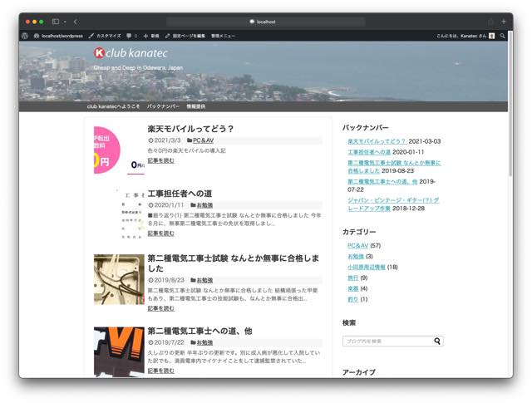Select club kanatecへようこそ nav item
This screenshot has width=532, height=403.
coord(113,106)
